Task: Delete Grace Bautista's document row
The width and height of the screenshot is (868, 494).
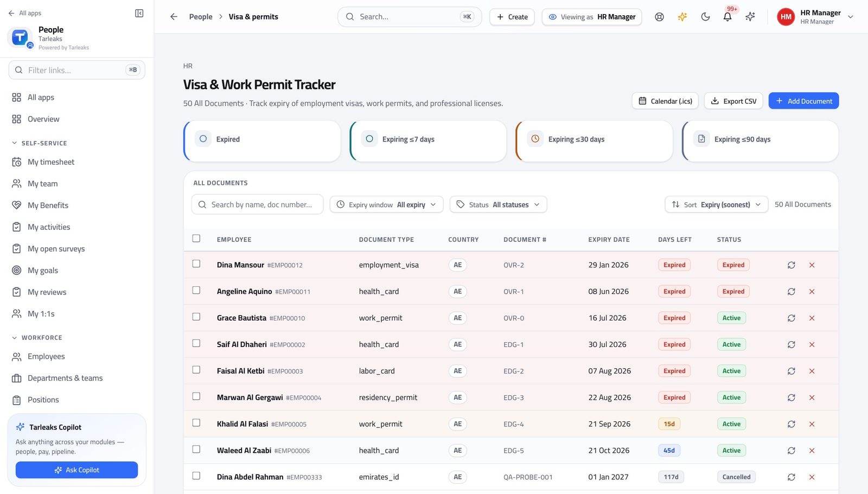Action: 812,318
